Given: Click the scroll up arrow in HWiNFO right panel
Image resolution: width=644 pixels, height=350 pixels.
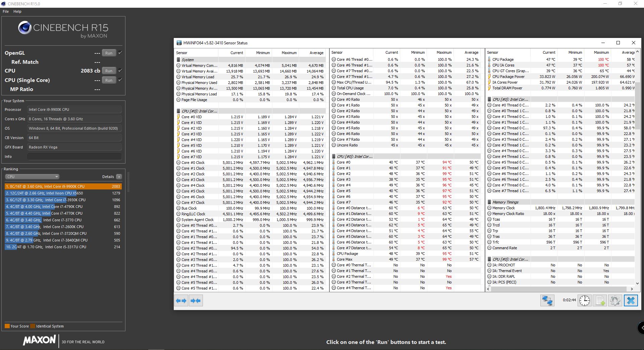Looking at the screenshot, I should [637, 52].
